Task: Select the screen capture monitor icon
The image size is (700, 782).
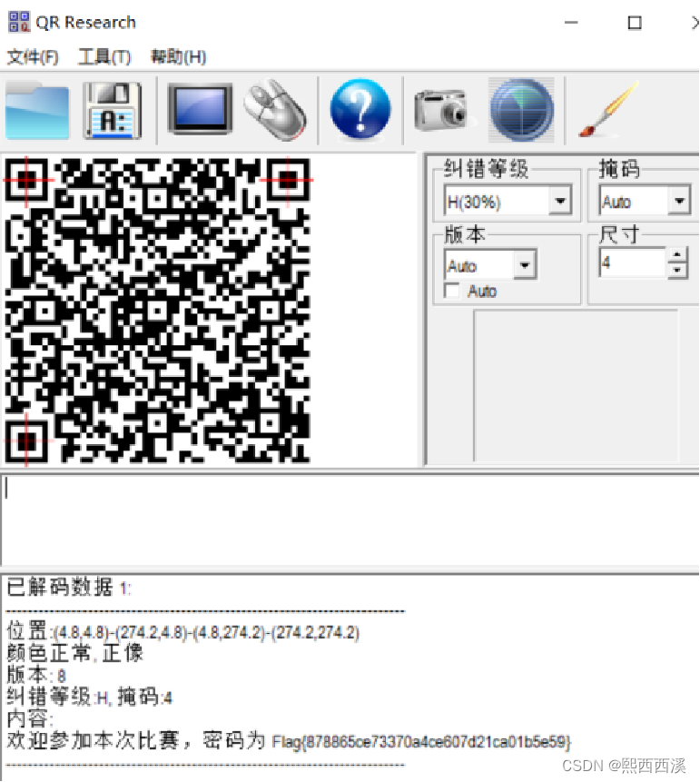Action: pyautogui.click(x=200, y=109)
